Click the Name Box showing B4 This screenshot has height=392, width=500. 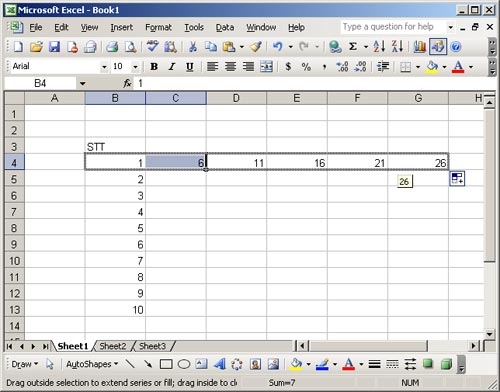pyautogui.click(x=40, y=83)
